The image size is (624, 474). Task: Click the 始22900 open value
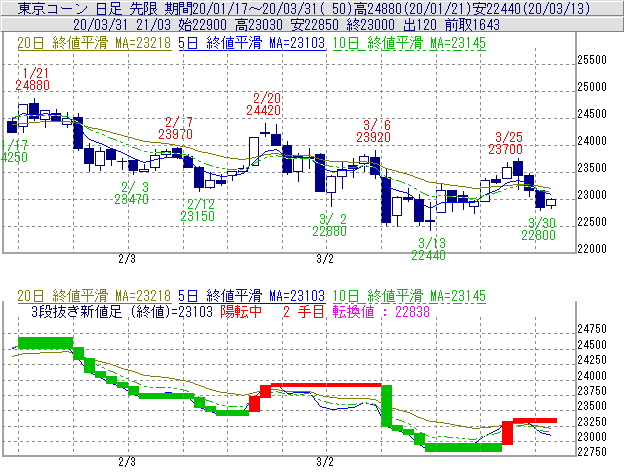click(203, 25)
